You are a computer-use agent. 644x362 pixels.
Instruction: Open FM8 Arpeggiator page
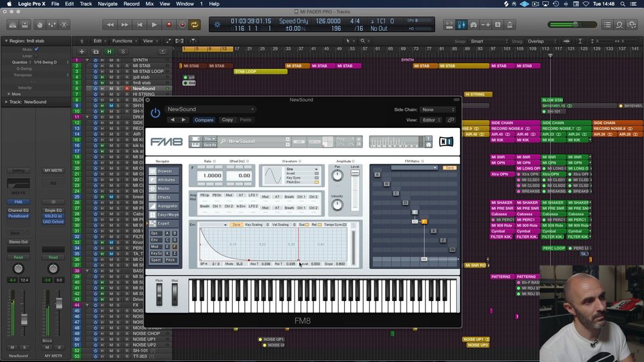coord(164,206)
